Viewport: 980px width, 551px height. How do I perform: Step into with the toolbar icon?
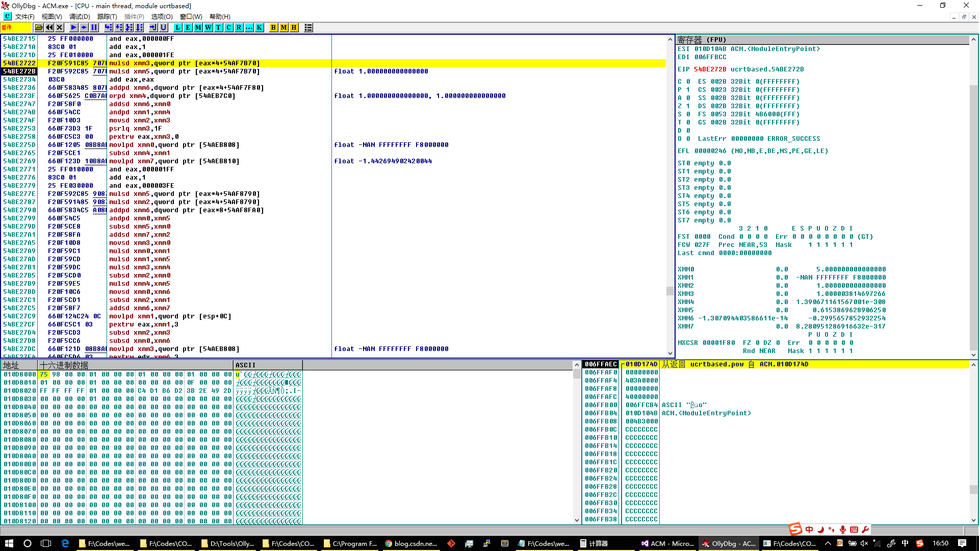pos(109,28)
